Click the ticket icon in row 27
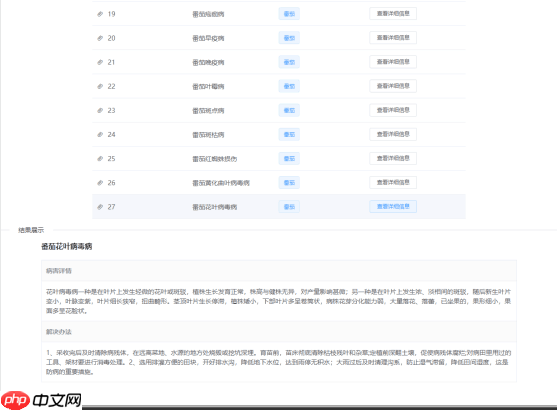557x410 pixels. coord(100,207)
